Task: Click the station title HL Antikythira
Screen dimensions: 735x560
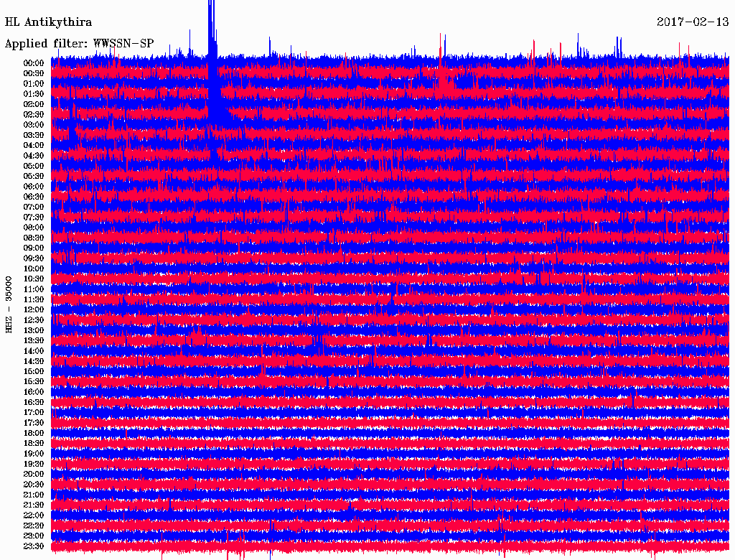Action: (x=48, y=22)
